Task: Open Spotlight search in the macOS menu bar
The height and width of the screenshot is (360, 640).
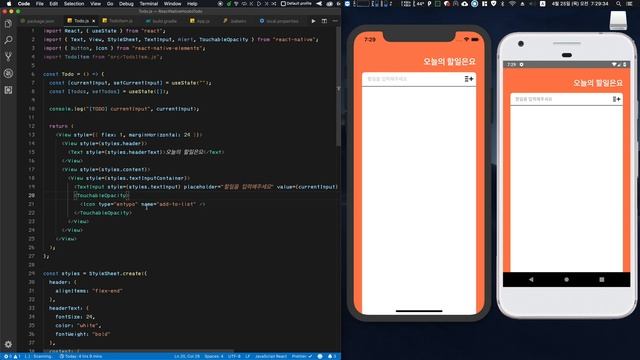Action: coord(619,4)
